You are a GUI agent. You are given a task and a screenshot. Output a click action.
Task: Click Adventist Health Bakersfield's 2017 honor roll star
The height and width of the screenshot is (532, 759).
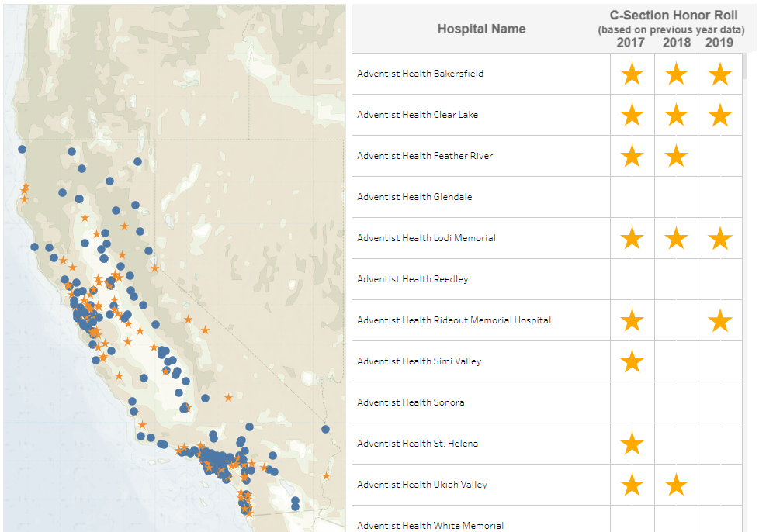(x=632, y=74)
